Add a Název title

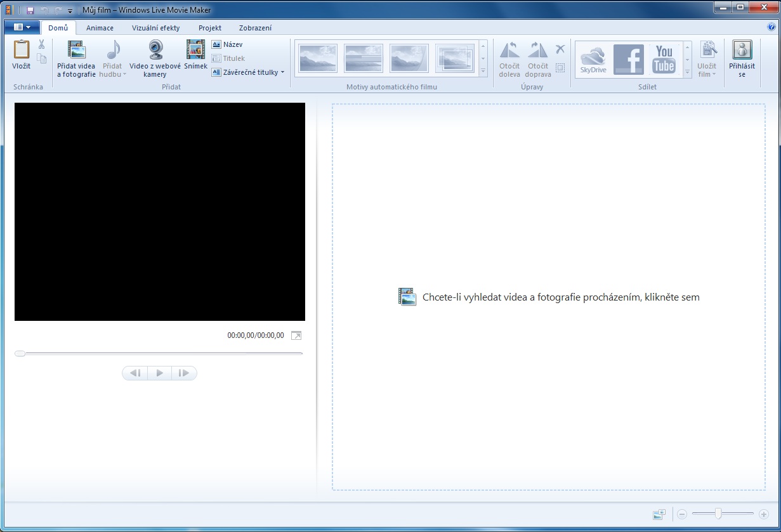pos(227,45)
